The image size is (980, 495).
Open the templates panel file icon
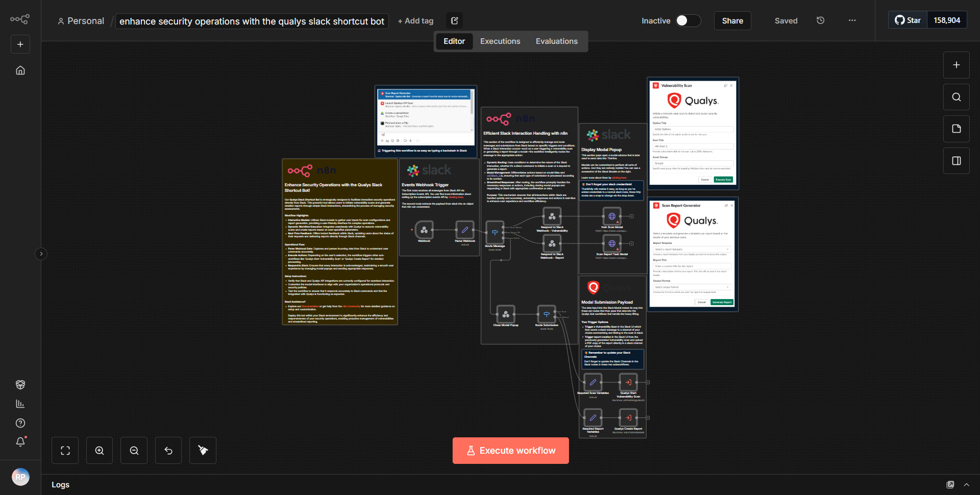click(956, 129)
